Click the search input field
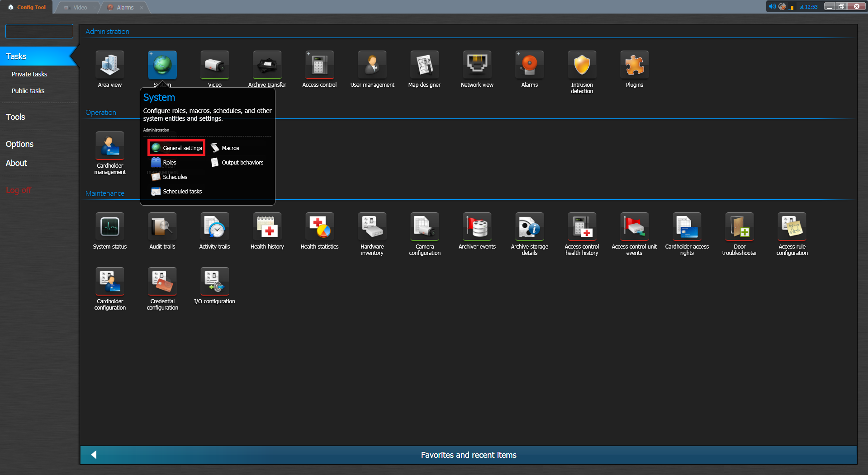The image size is (868, 475). click(39, 31)
